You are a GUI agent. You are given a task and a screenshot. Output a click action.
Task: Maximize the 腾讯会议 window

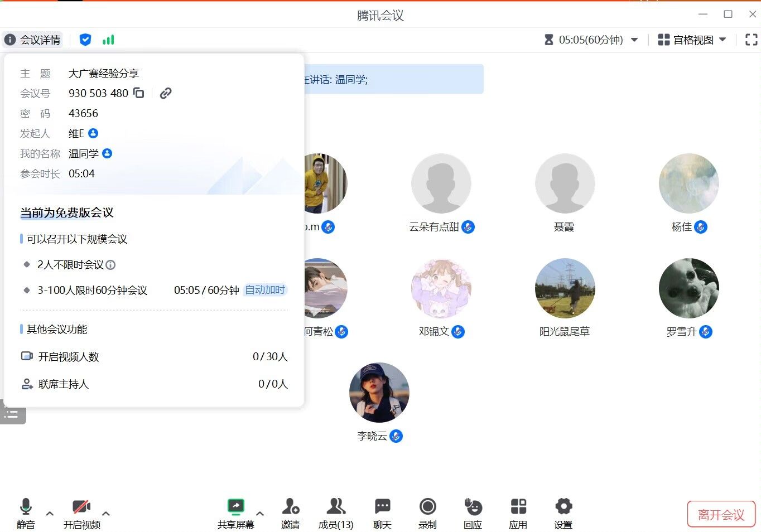[x=728, y=14]
